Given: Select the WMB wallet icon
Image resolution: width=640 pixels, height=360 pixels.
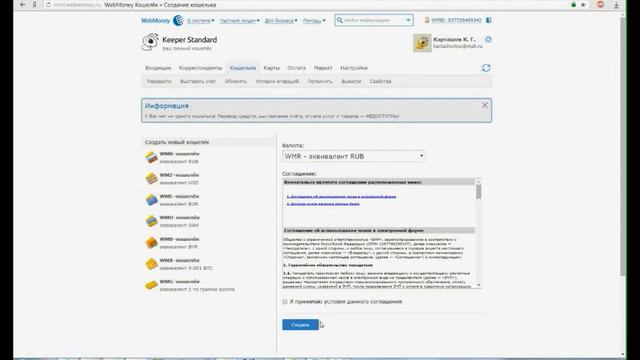Looking at the screenshot, I should coord(151,242).
